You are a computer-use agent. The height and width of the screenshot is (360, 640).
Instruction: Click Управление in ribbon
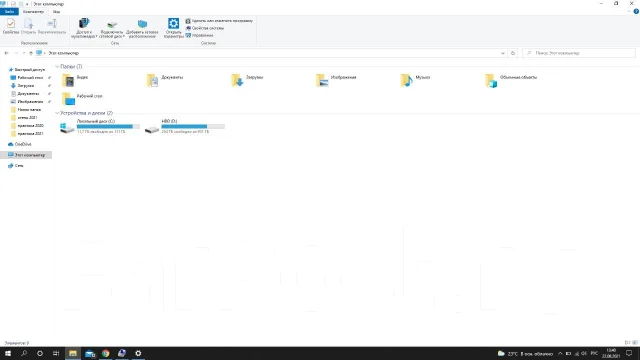pos(200,36)
